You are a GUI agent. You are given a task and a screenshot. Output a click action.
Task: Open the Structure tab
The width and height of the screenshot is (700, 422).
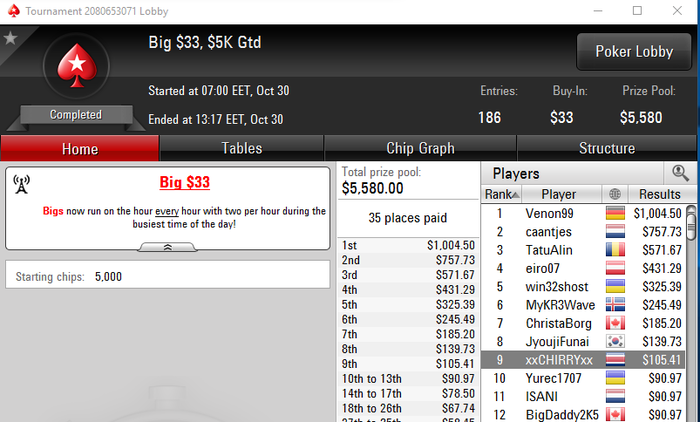[606, 148]
